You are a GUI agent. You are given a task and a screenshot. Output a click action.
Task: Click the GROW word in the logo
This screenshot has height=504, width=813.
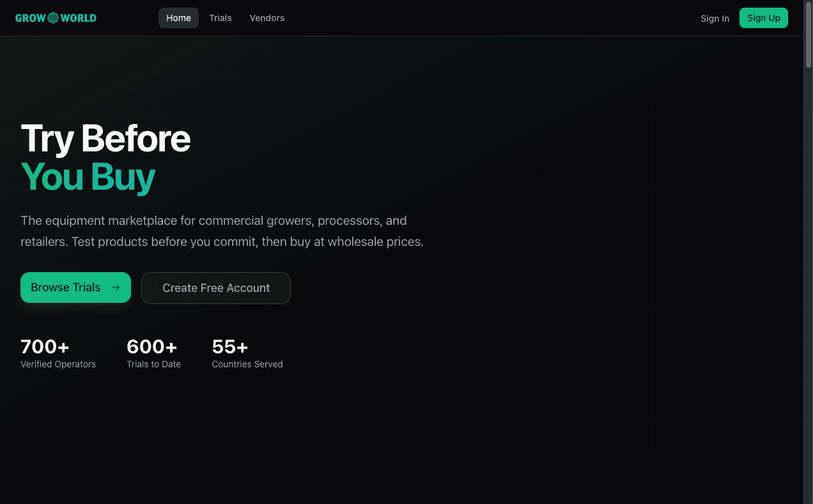click(30, 18)
